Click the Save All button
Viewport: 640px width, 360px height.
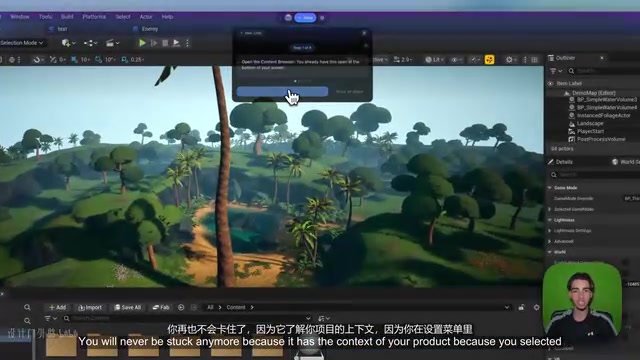[127, 307]
